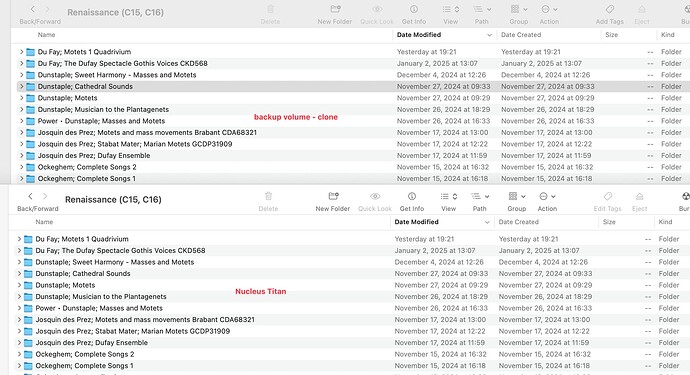Go back in backup clone window
The width and height of the screenshot is (690, 375).
click(32, 9)
